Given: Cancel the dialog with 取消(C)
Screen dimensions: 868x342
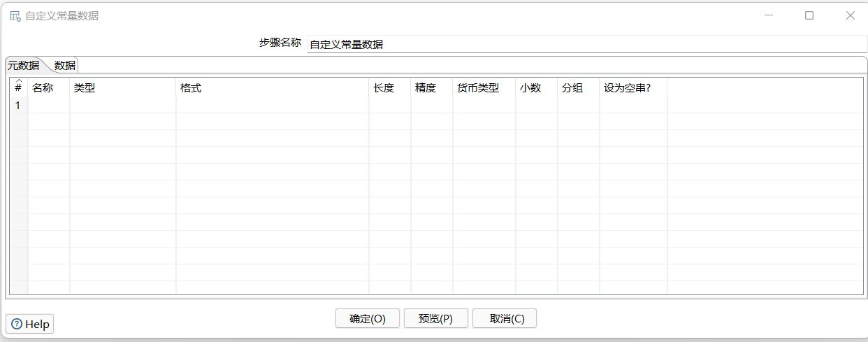Looking at the screenshot, I should point(505,318).
